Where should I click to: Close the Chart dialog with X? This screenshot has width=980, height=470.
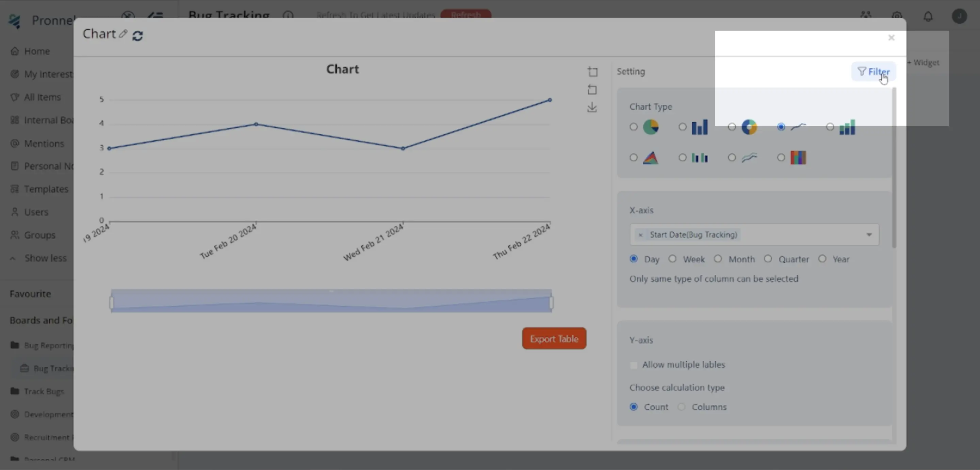pos(891,38)
